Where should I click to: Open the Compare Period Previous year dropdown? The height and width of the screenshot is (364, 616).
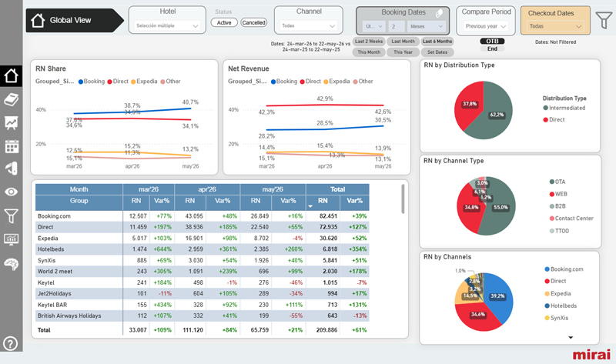pos(486,26)
